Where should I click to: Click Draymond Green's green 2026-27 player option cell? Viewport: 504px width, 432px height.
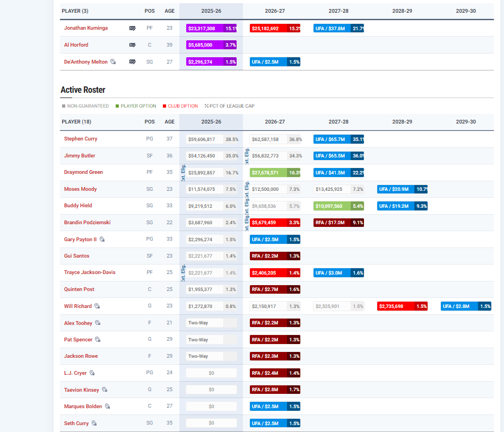tap(268, 172)
